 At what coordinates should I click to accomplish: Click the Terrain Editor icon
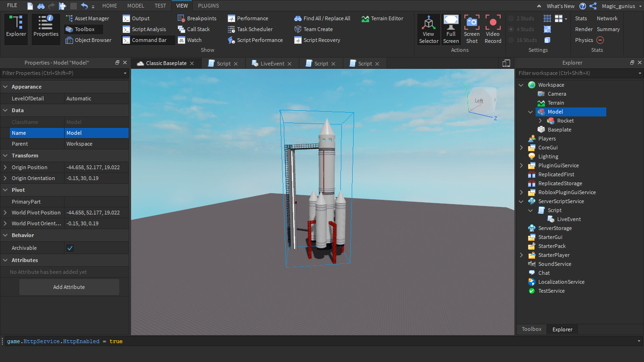(365, 18)
